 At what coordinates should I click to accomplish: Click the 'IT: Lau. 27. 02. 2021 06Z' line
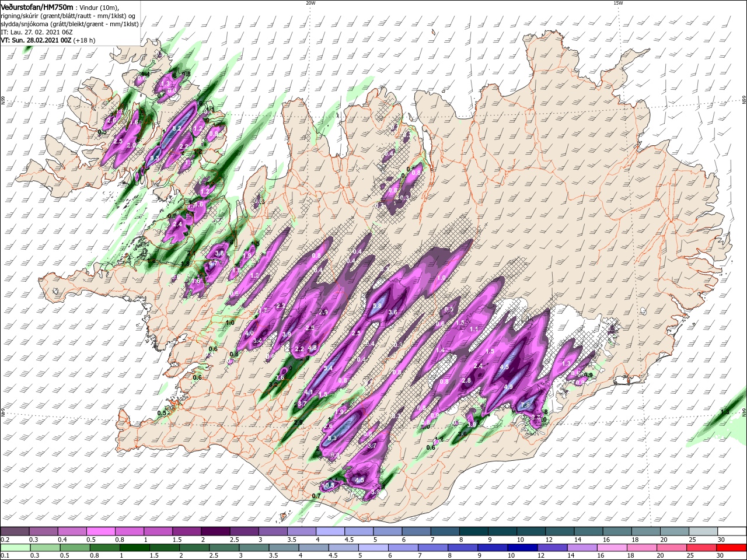click(37, 32)
